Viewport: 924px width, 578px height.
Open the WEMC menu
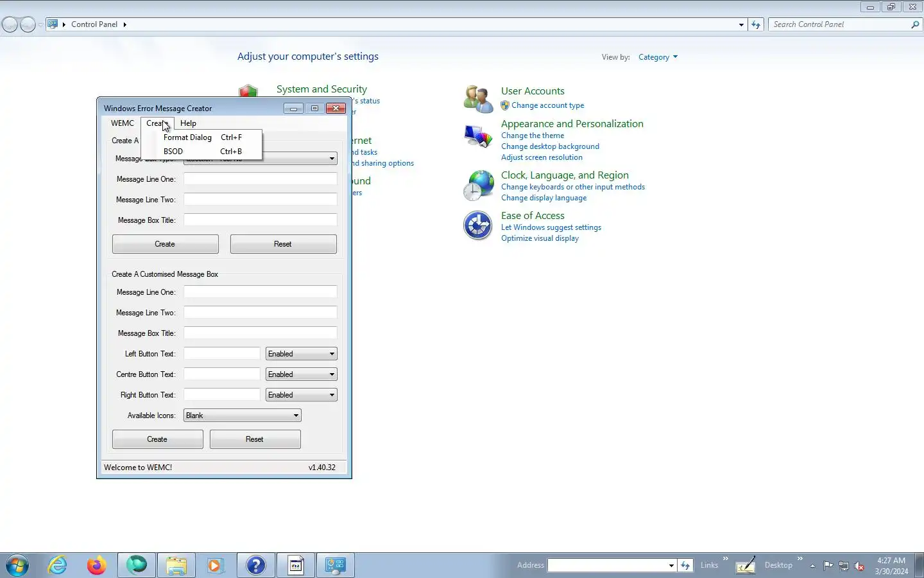(x=122, y=123)
